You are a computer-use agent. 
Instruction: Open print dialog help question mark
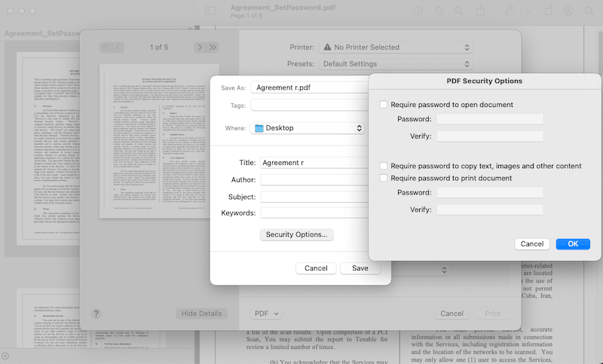tap(96, 314)
